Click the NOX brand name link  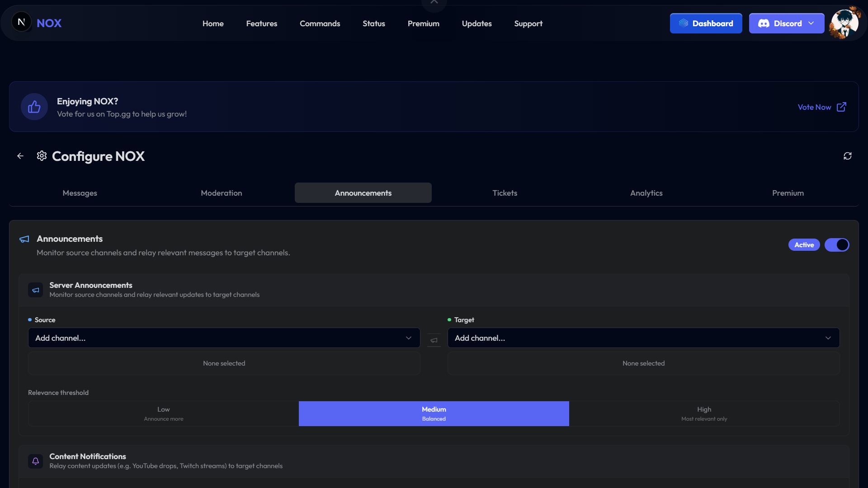point(49,23)
